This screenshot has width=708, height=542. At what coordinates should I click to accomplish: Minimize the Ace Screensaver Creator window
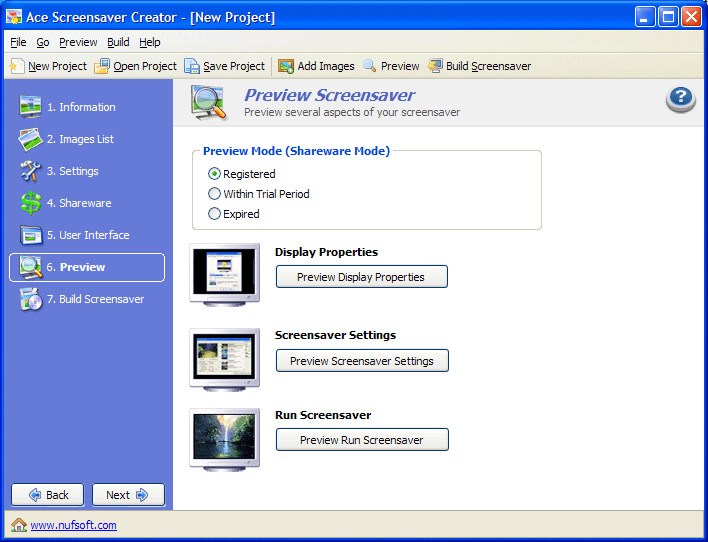coord(644,17)
